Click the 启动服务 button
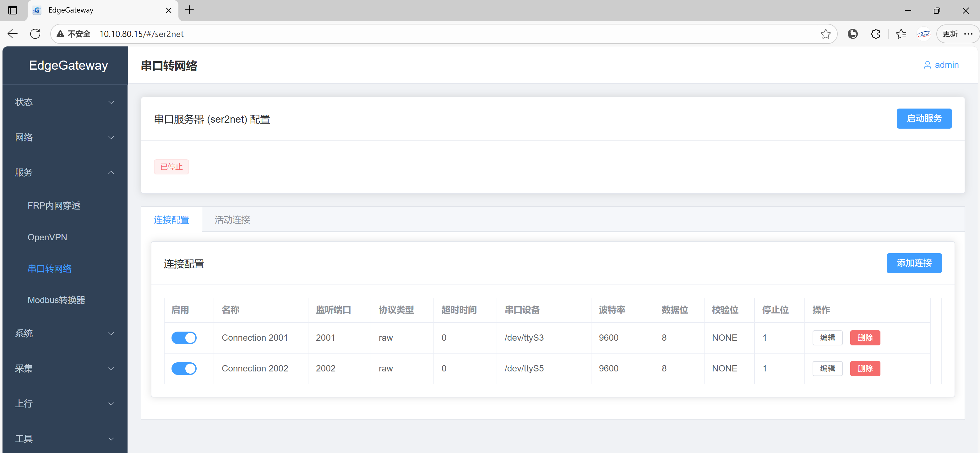The image size is (980, 453). pyautogui.click(x=924, y=119)
